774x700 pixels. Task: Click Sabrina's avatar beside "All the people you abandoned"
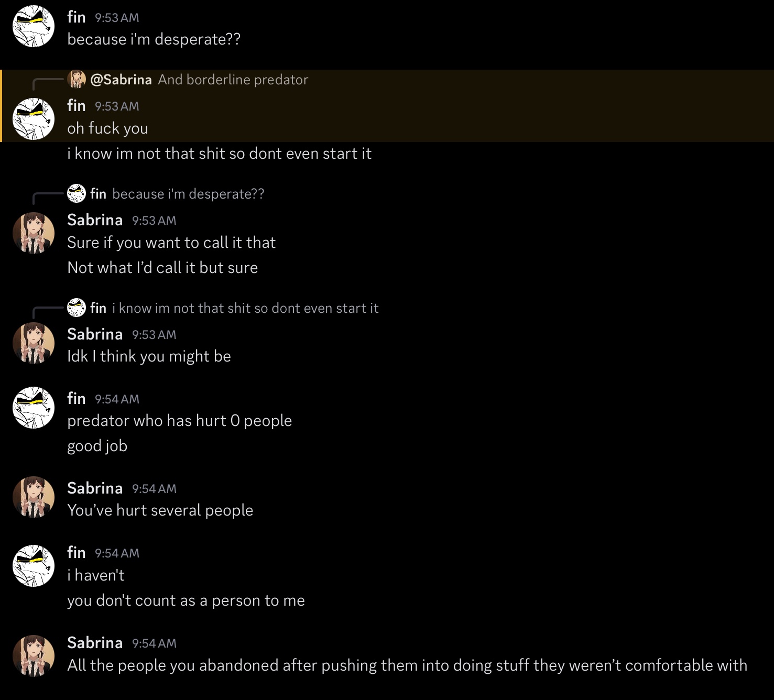[x=34, y=656]
